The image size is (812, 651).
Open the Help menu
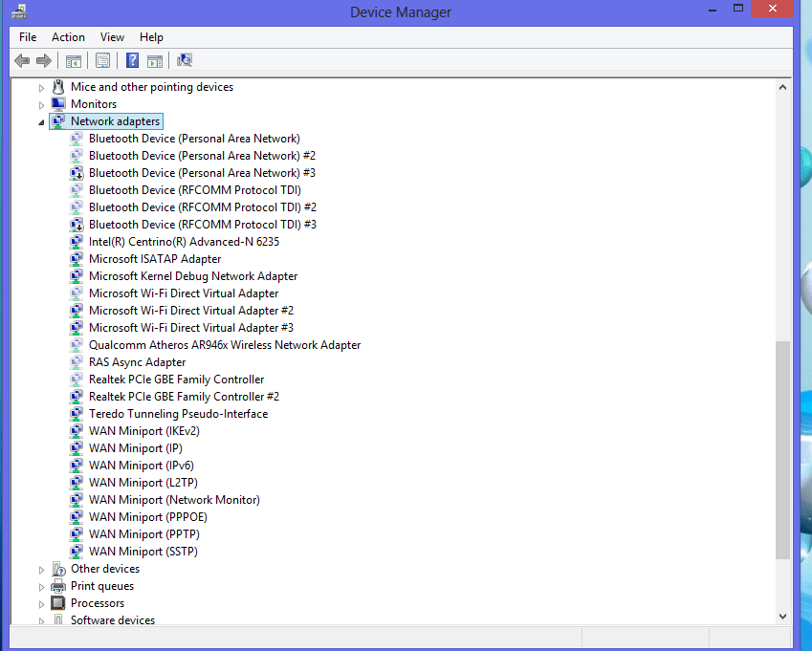click(151, 37)
